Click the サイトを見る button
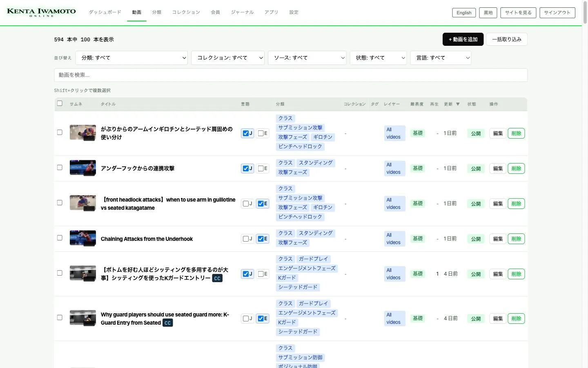588x368 pixels. tap(518, 13)
